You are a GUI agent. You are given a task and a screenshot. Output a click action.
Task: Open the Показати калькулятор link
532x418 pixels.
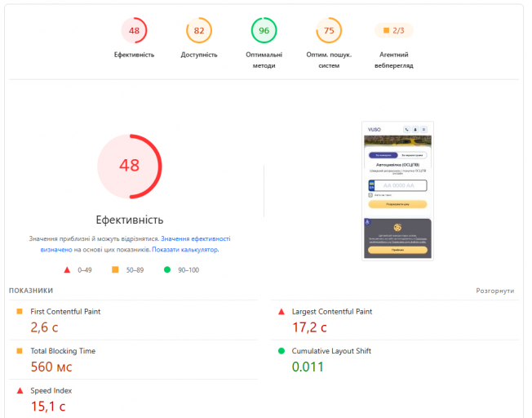pyautogui.click(x=185, y=250)
